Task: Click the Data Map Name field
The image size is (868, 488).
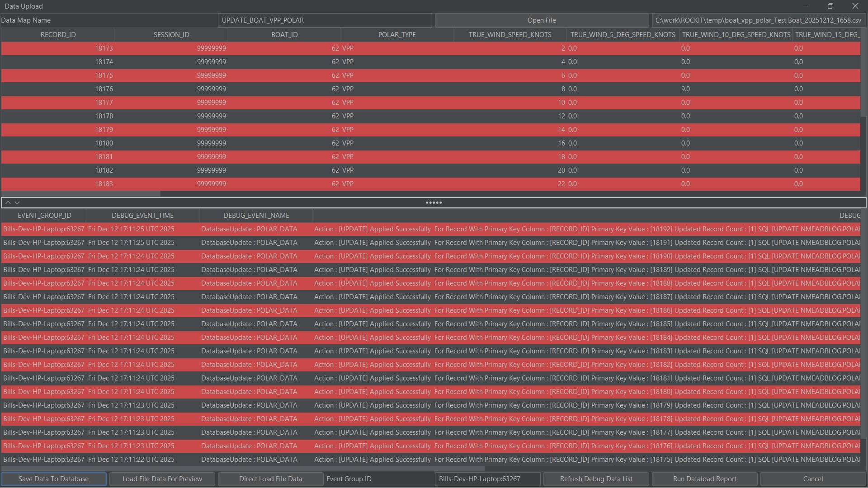Action: pyautogui.click(x=325, y=20)
